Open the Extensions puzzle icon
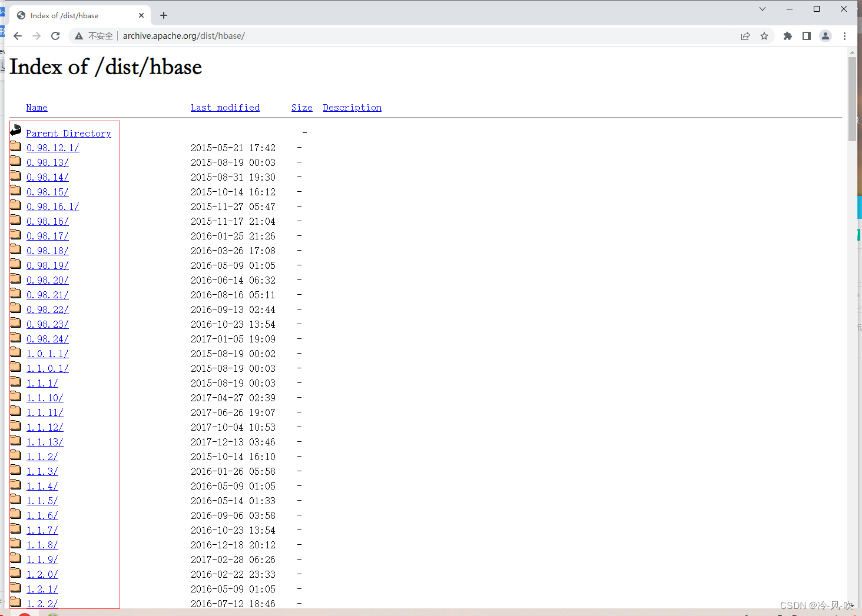The height and width of the screenshot is (616, 862). 788,36
